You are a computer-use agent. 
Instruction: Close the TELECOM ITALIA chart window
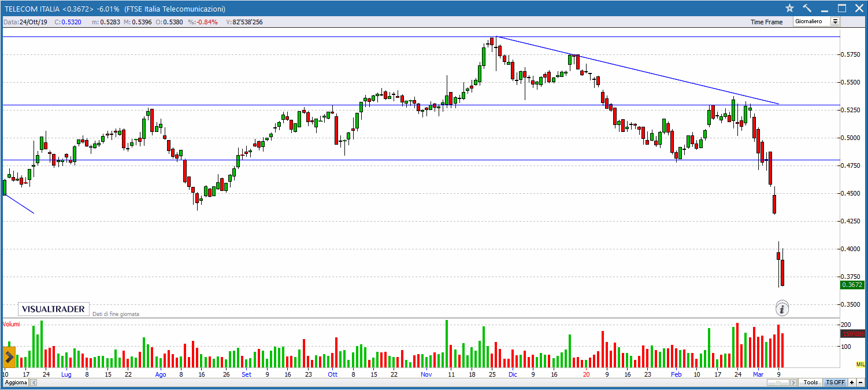pos(858,8)
